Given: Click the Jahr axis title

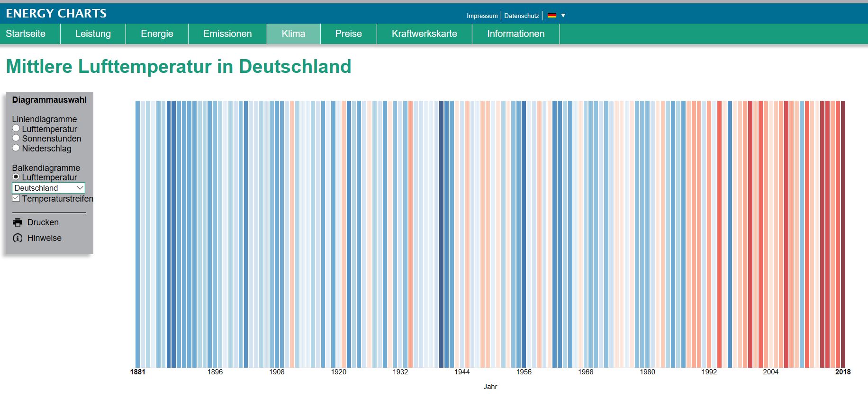Looking at the screenshot, I should (x=490, y=387).
